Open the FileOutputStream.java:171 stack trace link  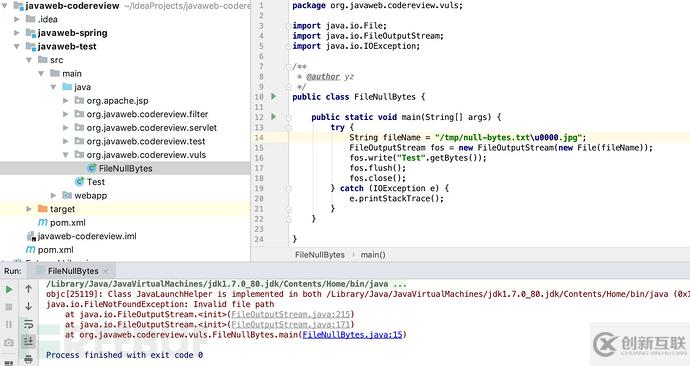pos(291,324)
